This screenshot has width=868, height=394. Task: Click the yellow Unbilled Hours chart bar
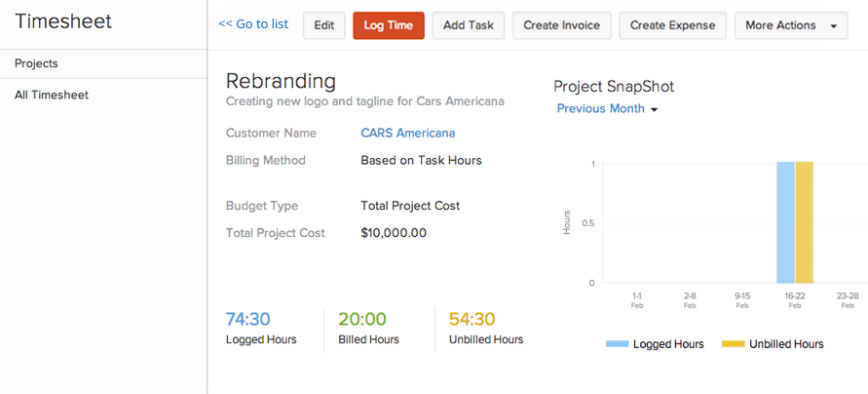click(x=804, y=222)
